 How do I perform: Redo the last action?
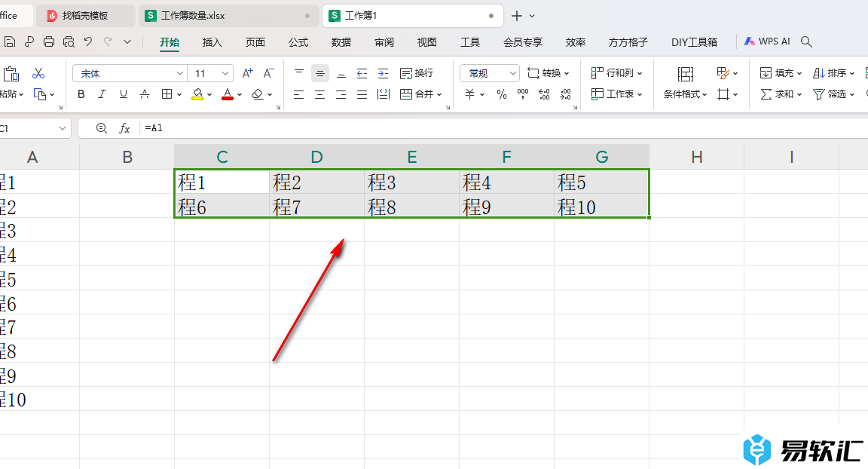(x=108, y=41)
